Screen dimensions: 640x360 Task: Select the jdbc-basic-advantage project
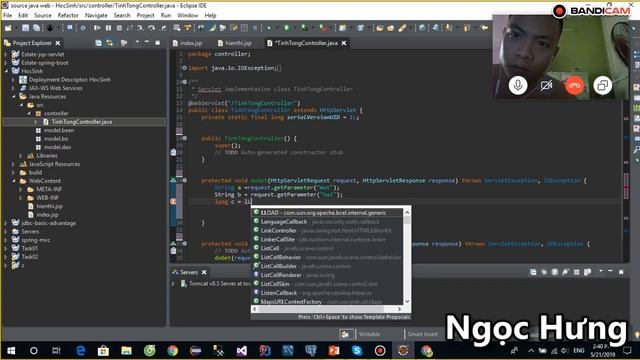[x=49, y=223]
